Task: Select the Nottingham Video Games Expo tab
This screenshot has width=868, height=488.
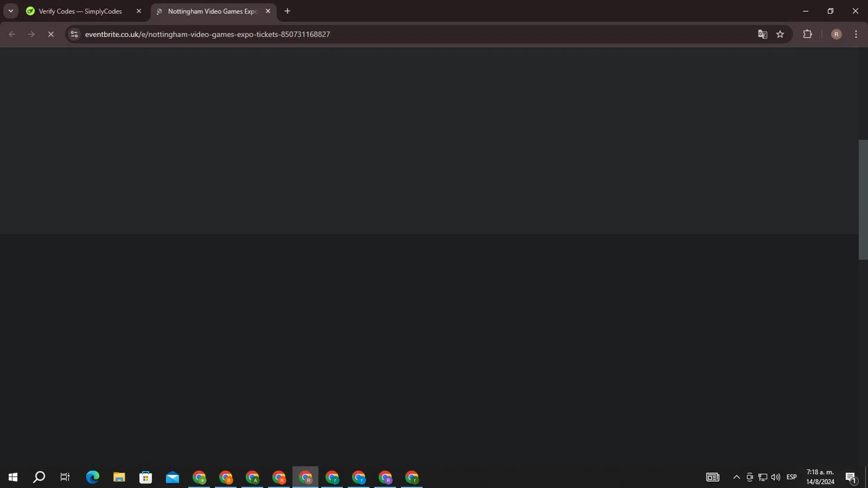Action: point(214,11)
